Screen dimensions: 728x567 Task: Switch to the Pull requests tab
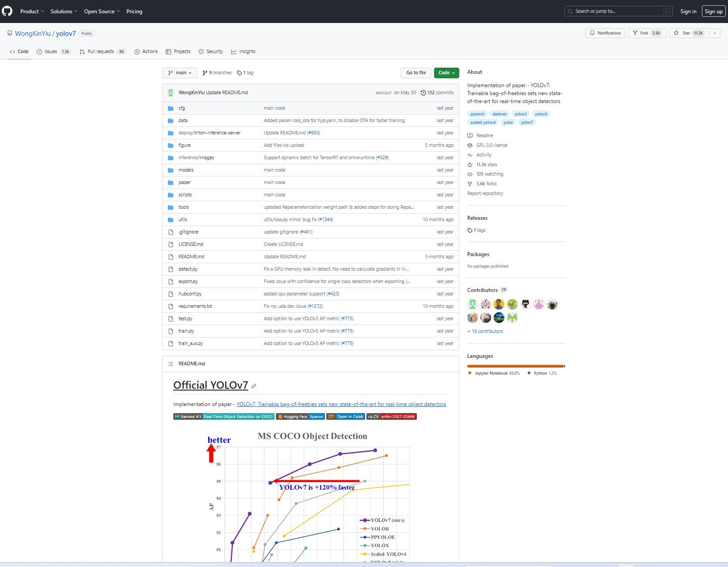[x=103, y=52]
